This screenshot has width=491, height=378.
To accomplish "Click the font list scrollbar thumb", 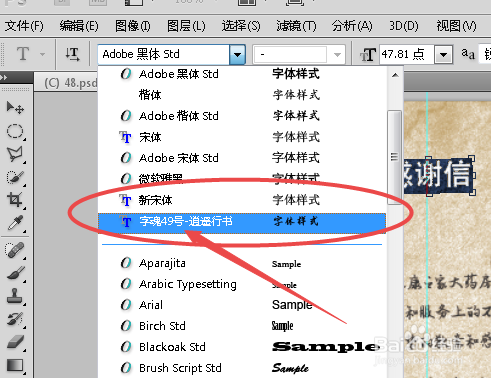I will [395, 157].
